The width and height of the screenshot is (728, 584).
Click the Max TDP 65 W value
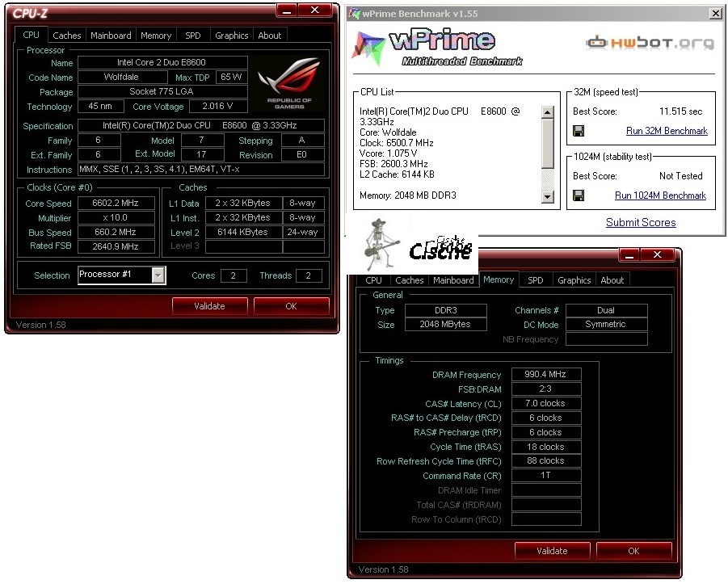231,77
